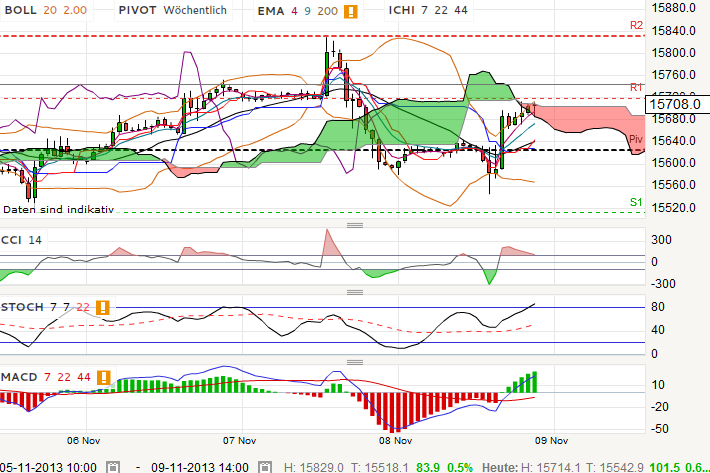The image size is (710, 473).
Task: Click the R1 pivot resistance label
Action: 636,87
